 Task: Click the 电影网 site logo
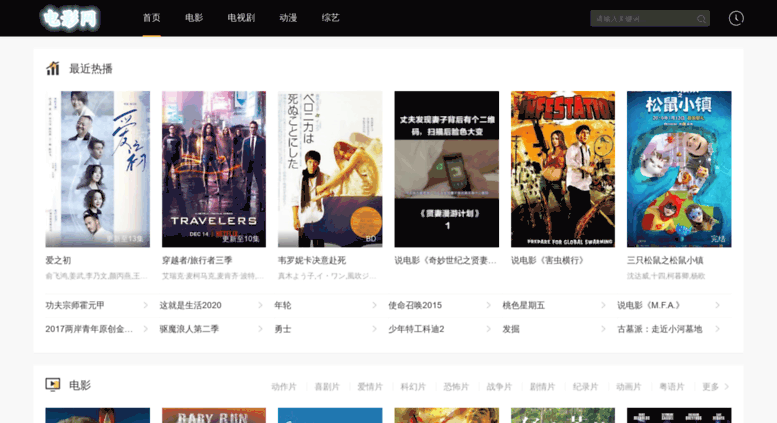[x=69, y=18]
